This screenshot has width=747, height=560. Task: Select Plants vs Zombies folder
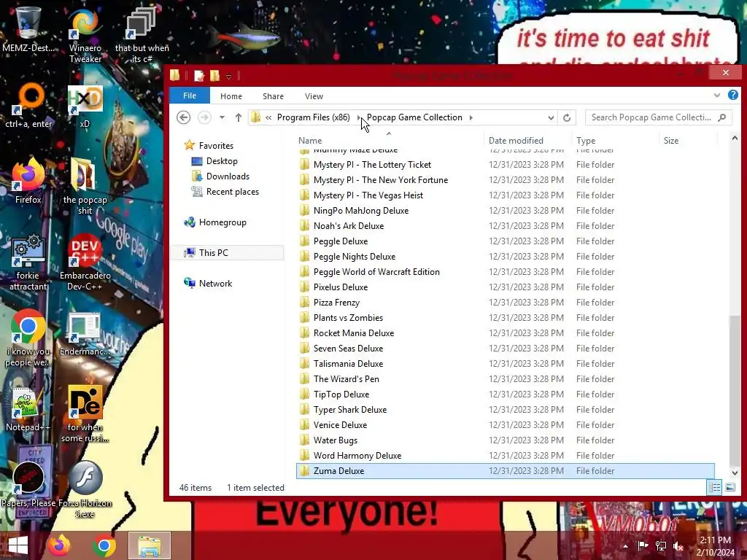click(348, 318)
